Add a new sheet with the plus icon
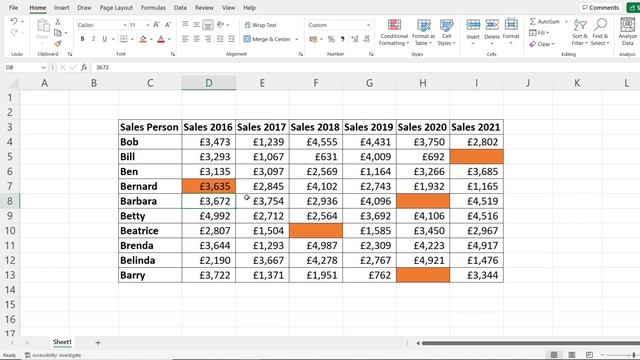 98,343
